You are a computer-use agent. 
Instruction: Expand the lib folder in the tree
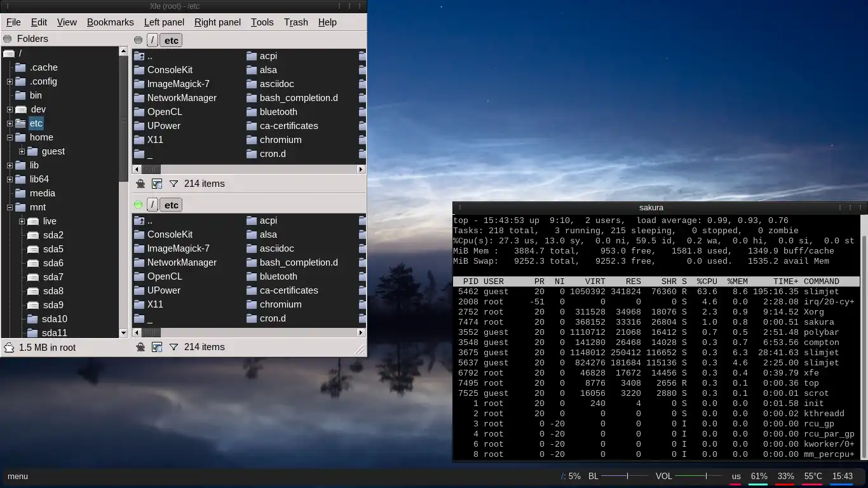10,165
